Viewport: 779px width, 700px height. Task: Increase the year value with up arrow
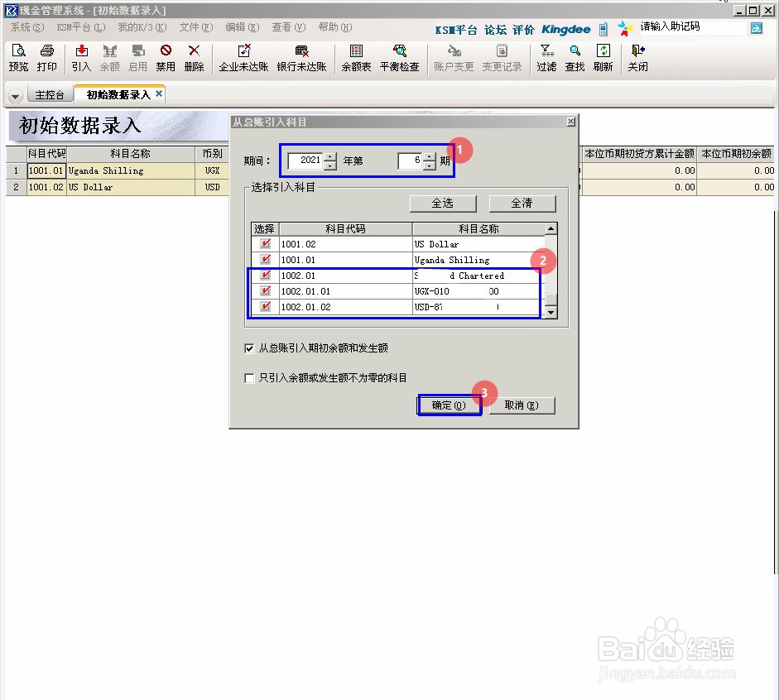click(x=329, y=157)
